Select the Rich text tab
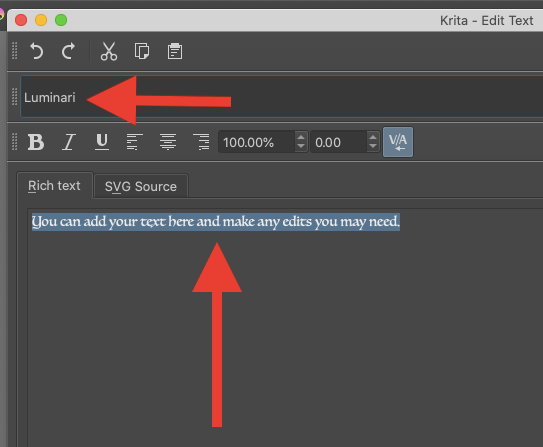This screenshot has height=447, width=543. click(x=54, y=186)
